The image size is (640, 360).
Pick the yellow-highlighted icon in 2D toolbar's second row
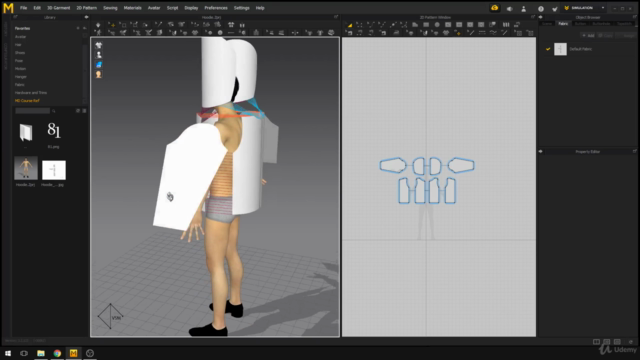click(458, 33)
